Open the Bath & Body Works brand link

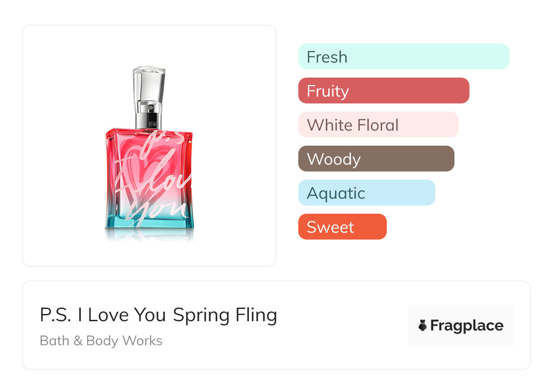click(x=101, y=341)
